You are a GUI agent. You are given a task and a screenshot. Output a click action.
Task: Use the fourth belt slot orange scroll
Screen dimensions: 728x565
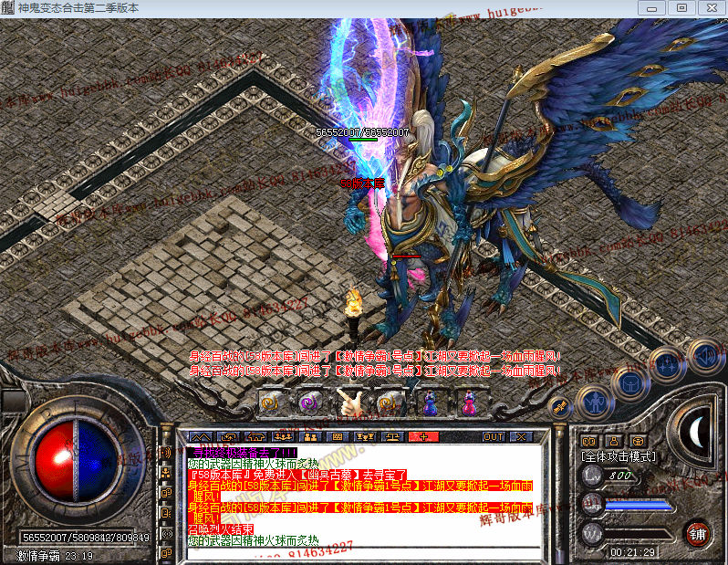(x=389, y=402)
